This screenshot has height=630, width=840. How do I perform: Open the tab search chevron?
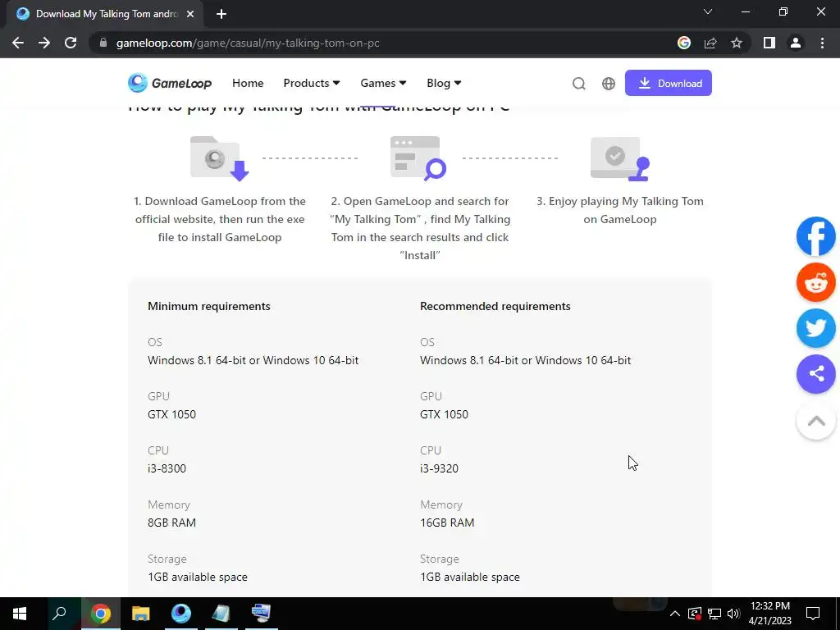(708, 11)
